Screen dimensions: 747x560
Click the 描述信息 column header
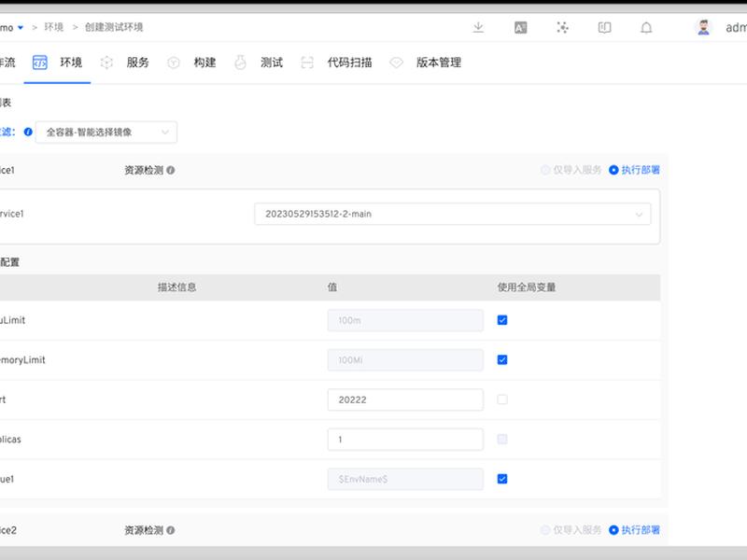click(176, 287)
